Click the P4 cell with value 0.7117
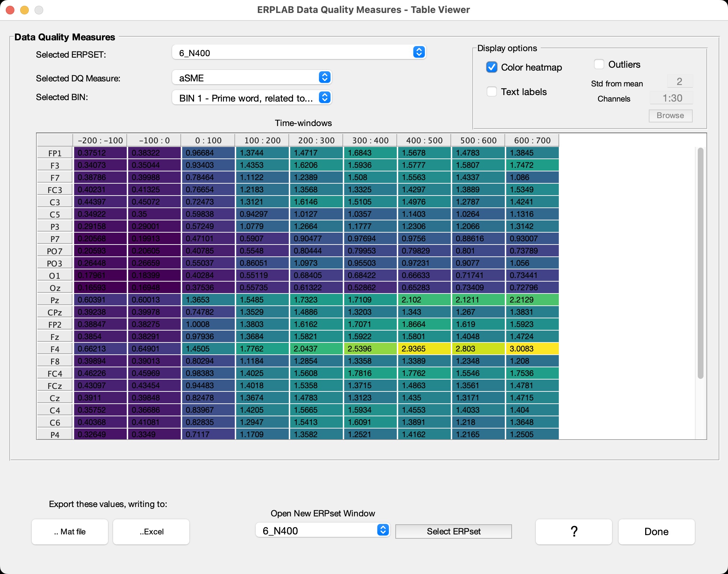Viewport: 728px width, 574px height. [x=208, y=434]
